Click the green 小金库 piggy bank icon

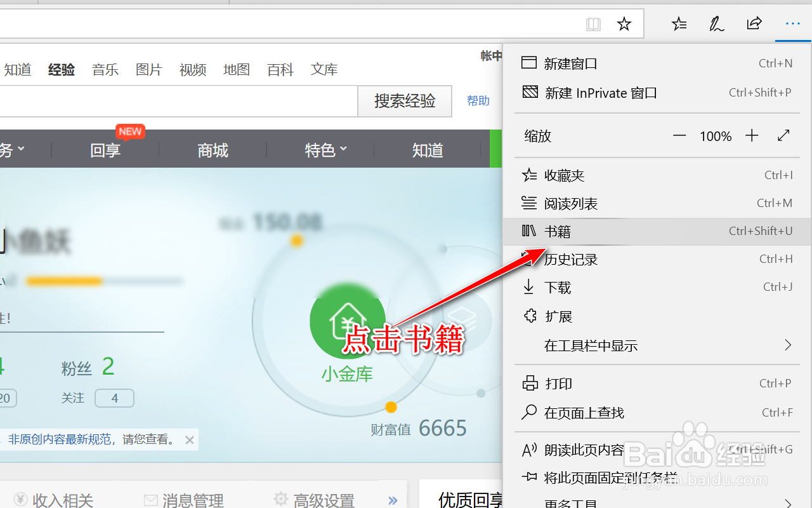pyautogui.click(x=348, y=322)
